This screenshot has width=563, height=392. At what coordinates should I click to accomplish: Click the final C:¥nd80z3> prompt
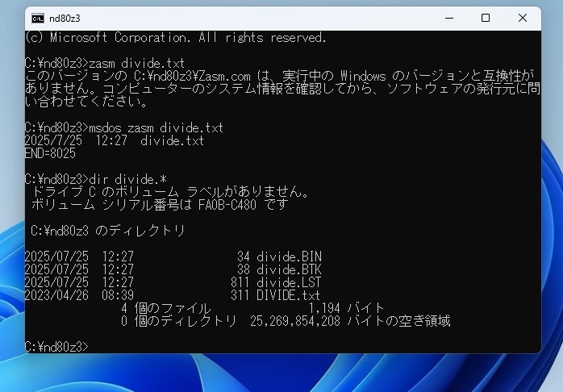56,347
